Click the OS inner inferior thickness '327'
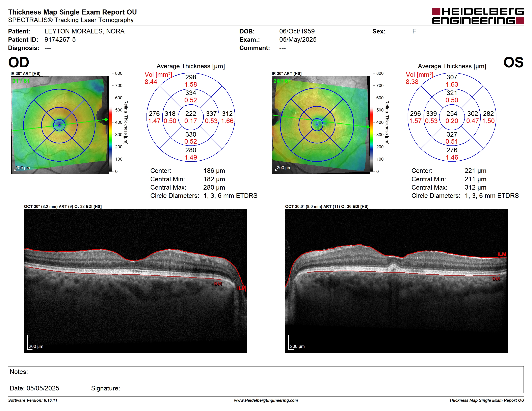Image resolution: width=532 pixels, height=411 pixels. (x=452, y=134)
